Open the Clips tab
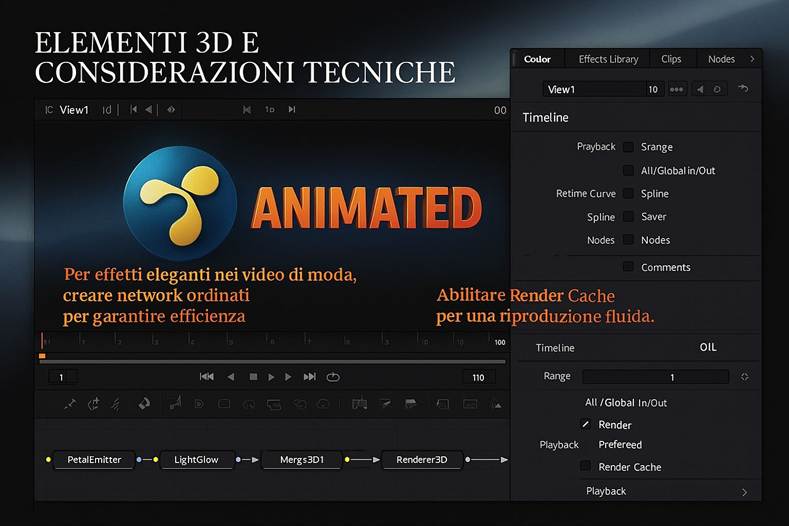The image size is (789, 526). click(671, 59)
